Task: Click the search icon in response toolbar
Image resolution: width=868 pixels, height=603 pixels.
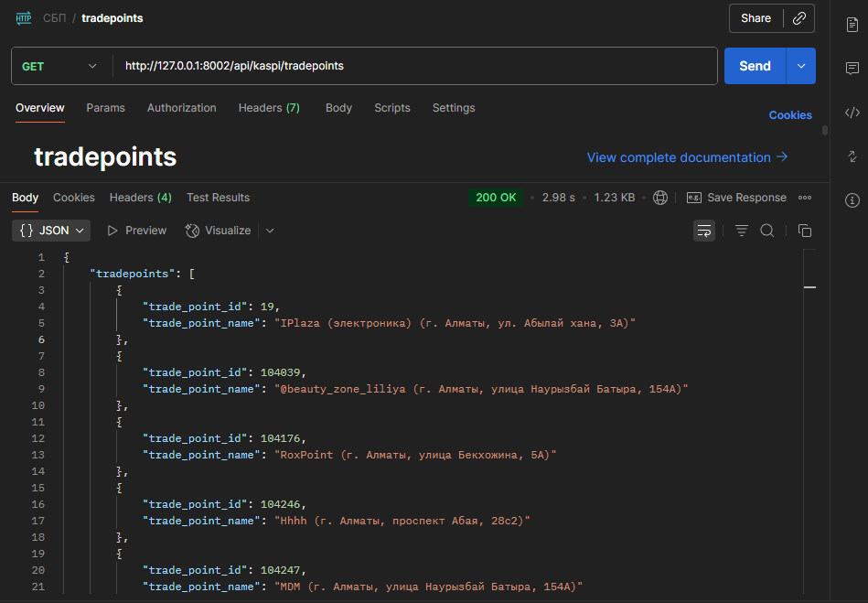Action: pos(767,231)
